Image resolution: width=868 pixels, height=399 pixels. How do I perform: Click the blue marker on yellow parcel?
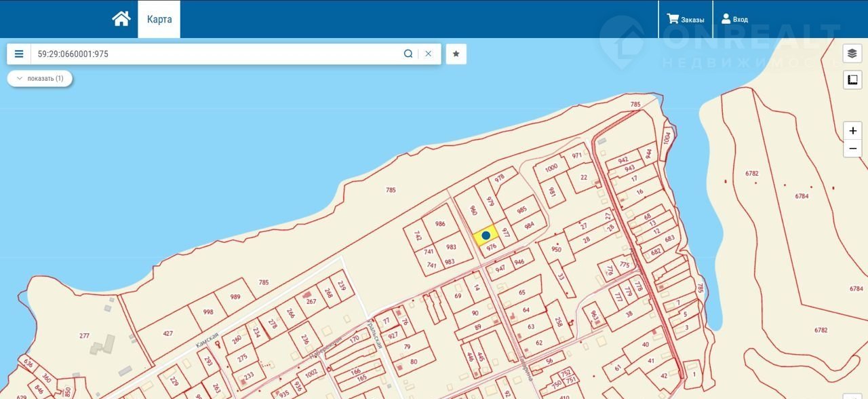tap(486, 235)
